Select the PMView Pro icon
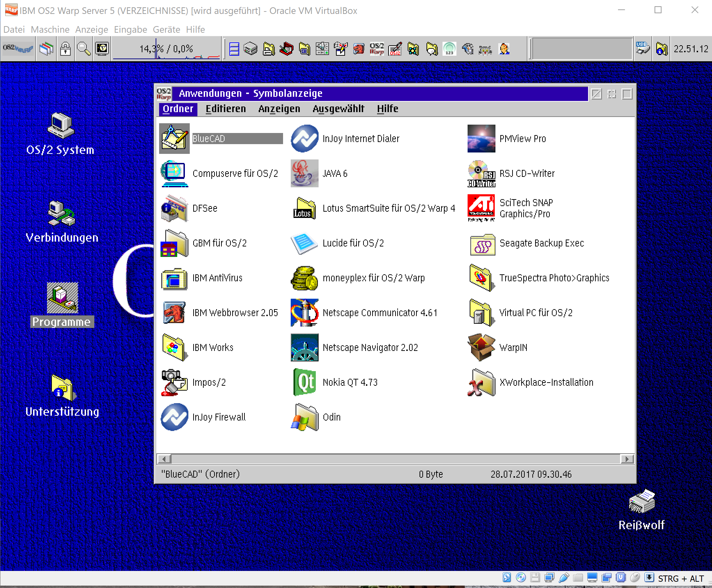 tap(481, 139)
